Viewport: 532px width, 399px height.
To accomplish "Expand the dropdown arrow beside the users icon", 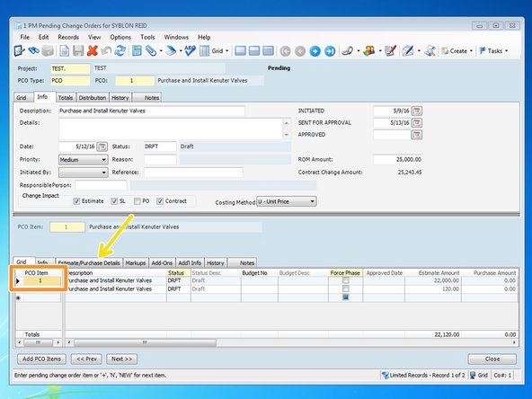I will coord(380,51).
